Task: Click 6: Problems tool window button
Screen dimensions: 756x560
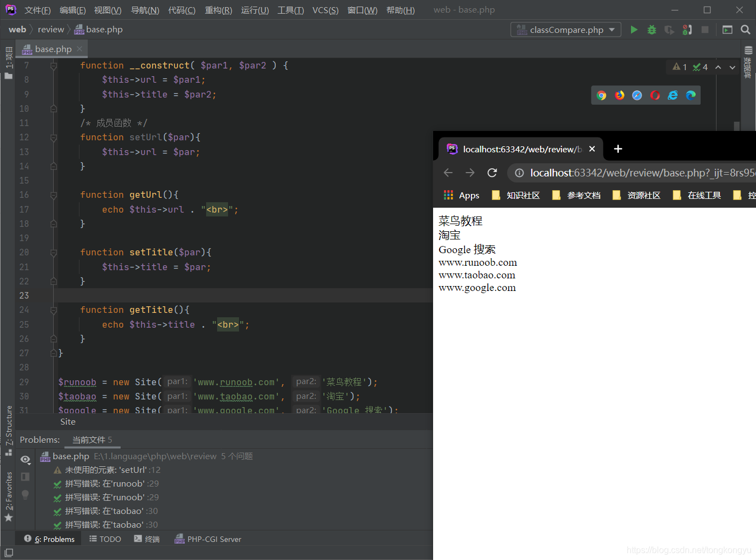Action: pyautogui.click(x=49, y=539)
